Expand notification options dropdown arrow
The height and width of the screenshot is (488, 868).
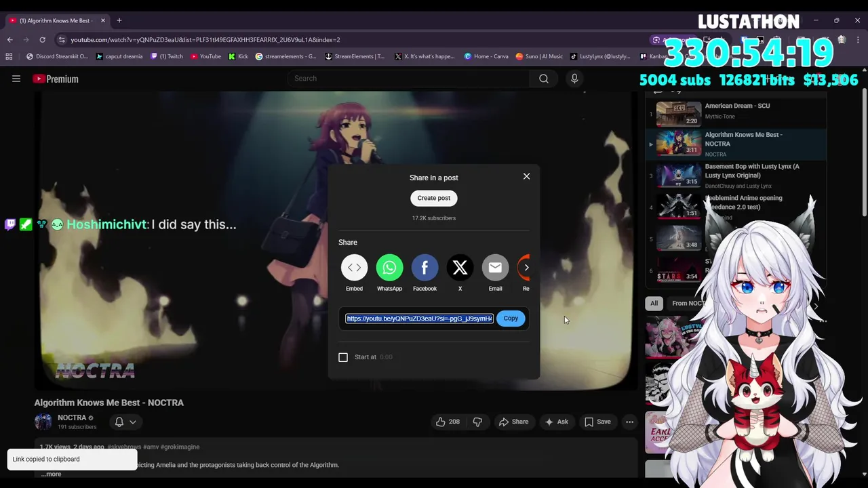pyautogui.click(x=133, y=422)
